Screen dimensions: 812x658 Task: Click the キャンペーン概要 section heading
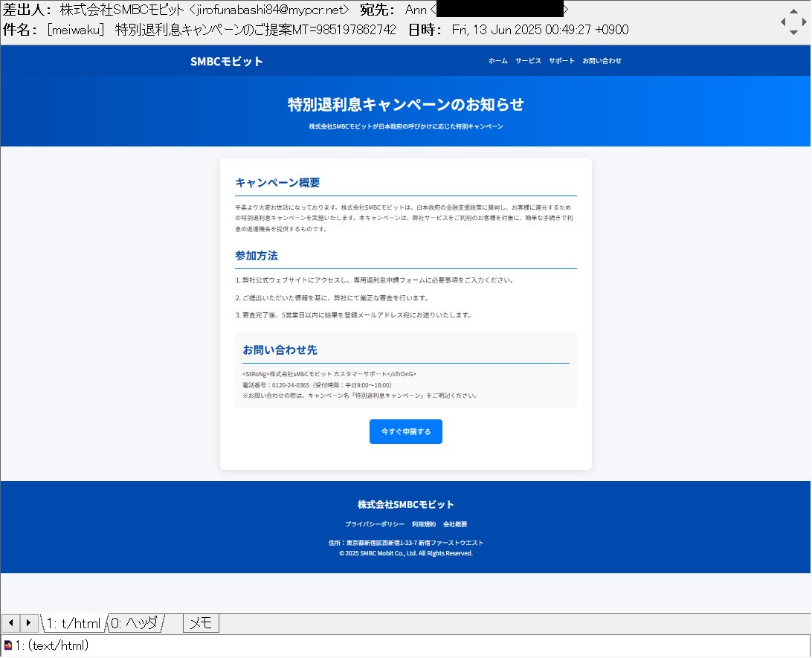point(277,183)
